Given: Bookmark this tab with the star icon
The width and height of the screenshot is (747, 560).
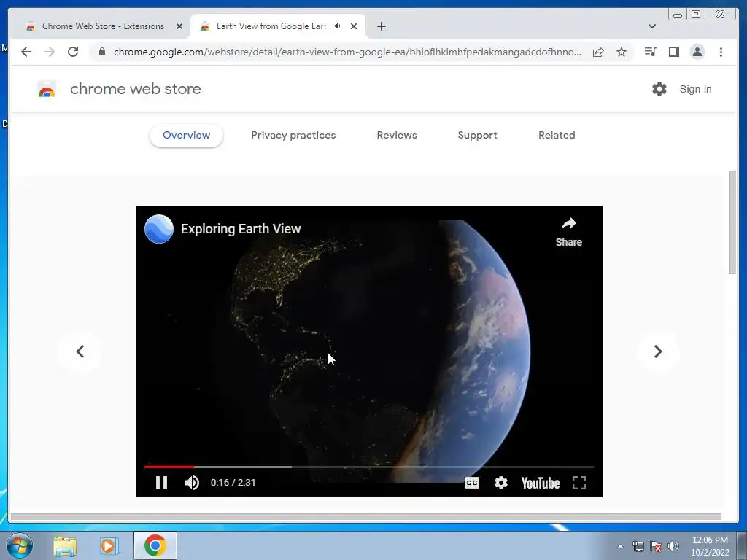Looking at the screenshot, I should (622, 52).
